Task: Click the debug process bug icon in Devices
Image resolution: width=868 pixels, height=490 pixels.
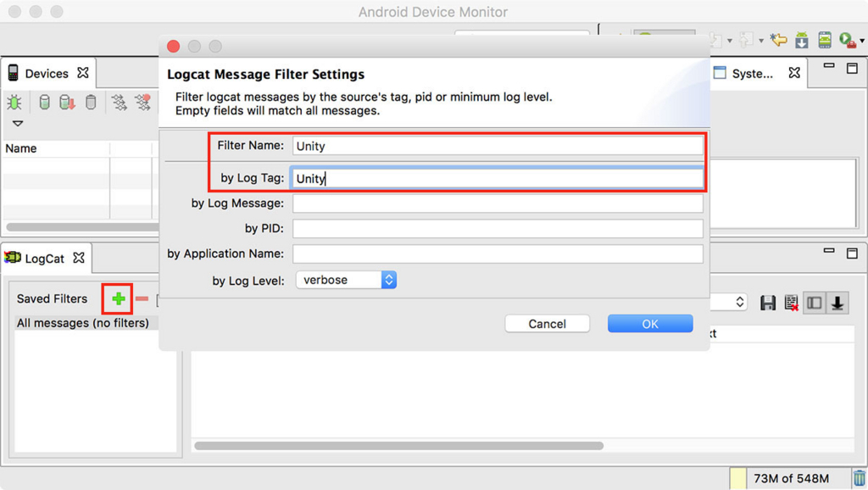Action: [x=14, y=102]
